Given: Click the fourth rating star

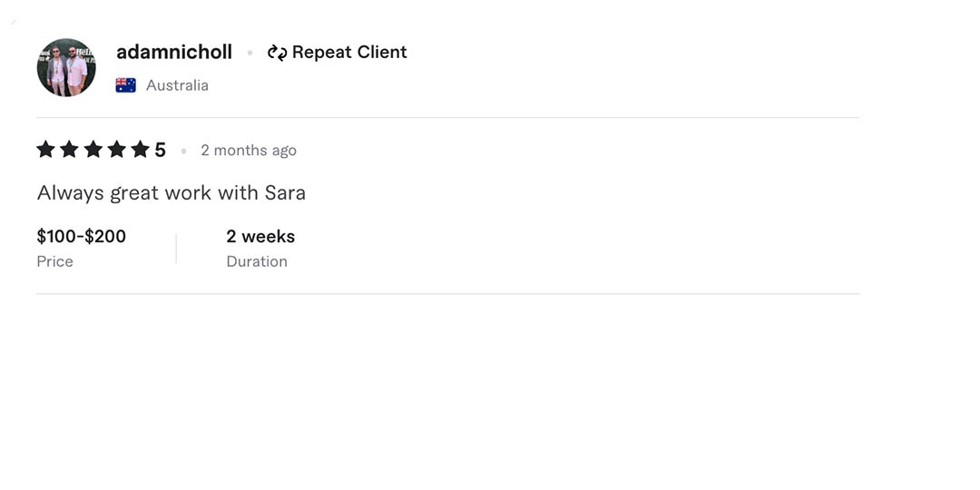Looking at the screenshot, I should (117, 150).
